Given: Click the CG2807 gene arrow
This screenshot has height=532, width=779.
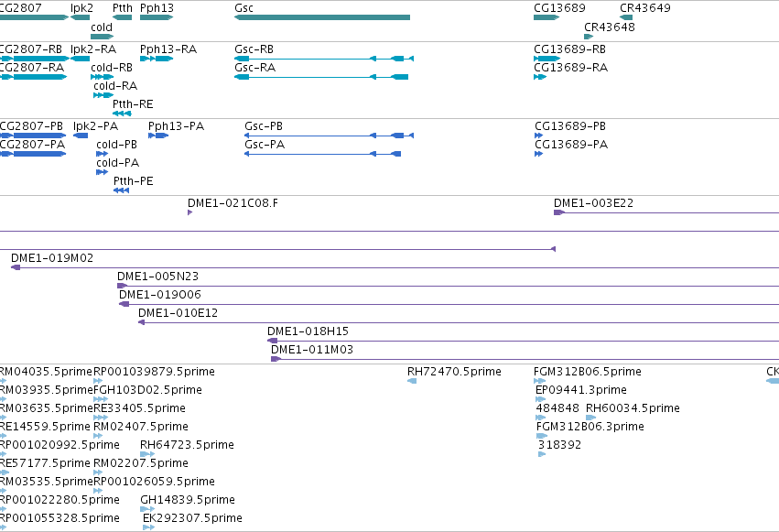Looking at the screenshot, I should (x=34, y=17).
